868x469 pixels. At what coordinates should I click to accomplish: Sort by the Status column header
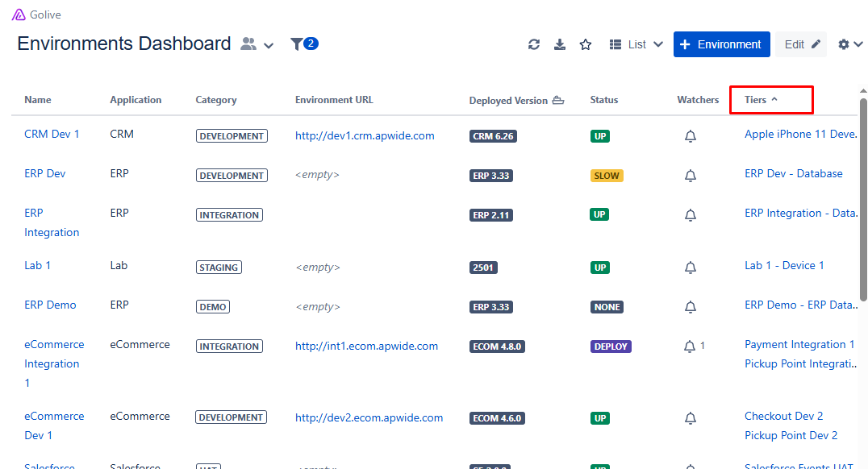coord(603,100)
